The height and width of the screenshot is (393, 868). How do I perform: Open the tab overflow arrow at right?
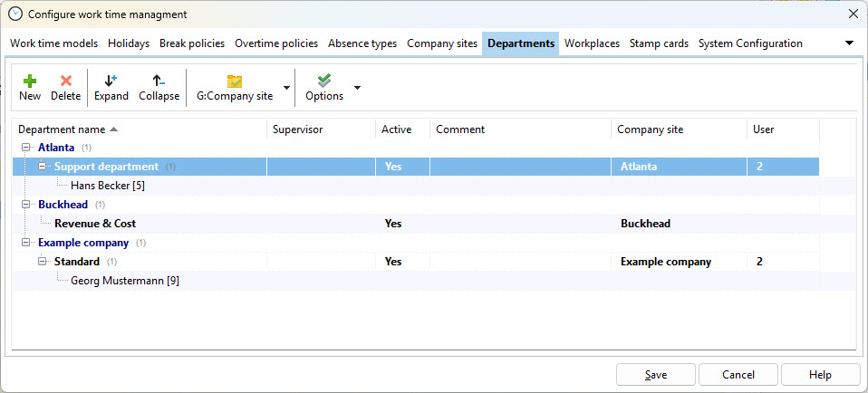coord(849,43)
